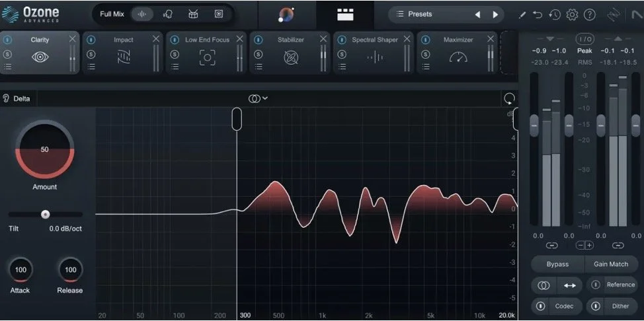
Task: Open the Stabilizer module preset list
Action: click(259, 67)
